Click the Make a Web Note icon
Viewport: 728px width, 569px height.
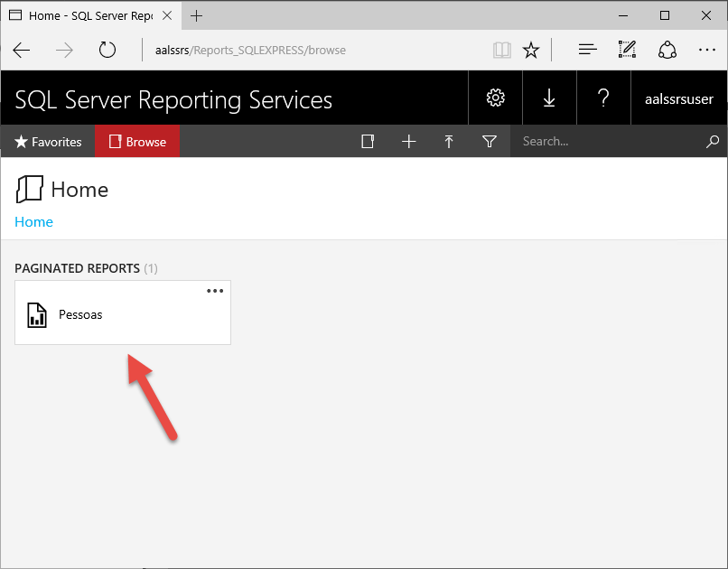627,49
